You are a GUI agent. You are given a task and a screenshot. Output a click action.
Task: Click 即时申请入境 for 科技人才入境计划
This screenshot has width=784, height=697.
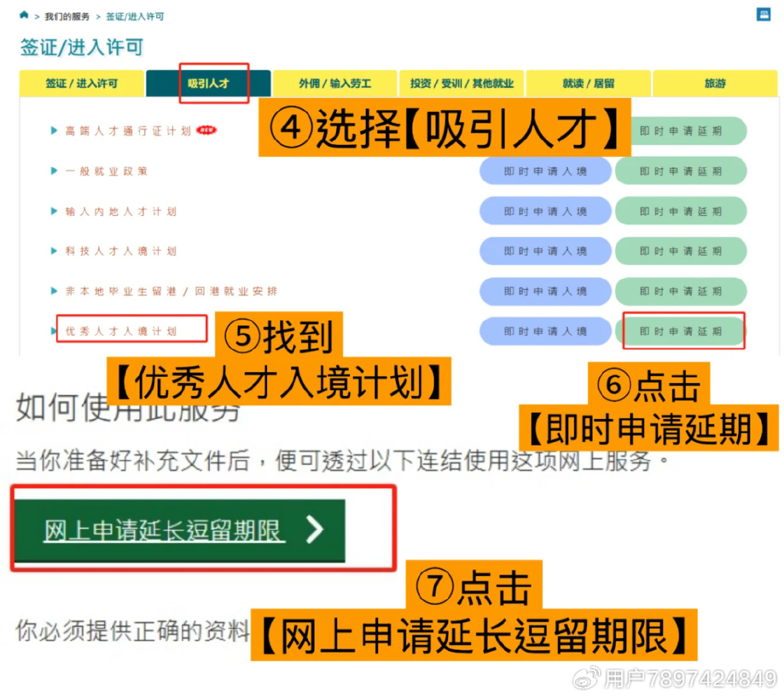pos(545,250)
